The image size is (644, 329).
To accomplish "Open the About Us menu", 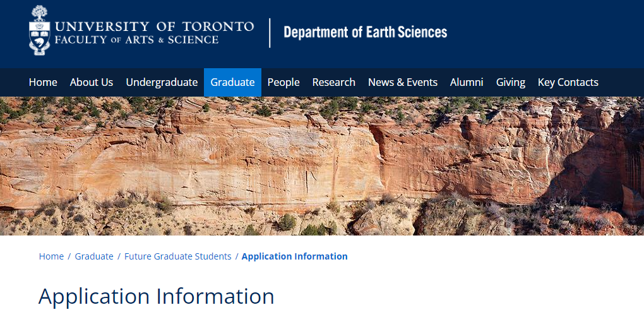I will (x=92, y=82).
